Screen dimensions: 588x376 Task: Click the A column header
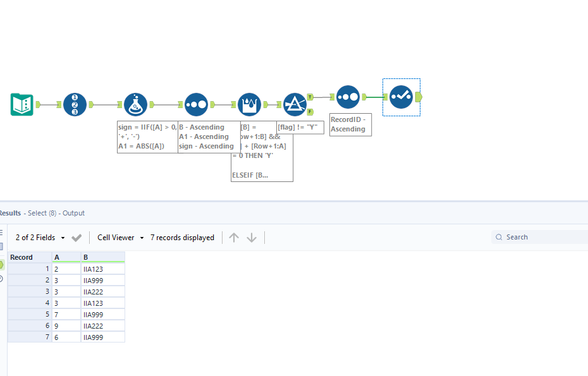[x=66, y=257]
